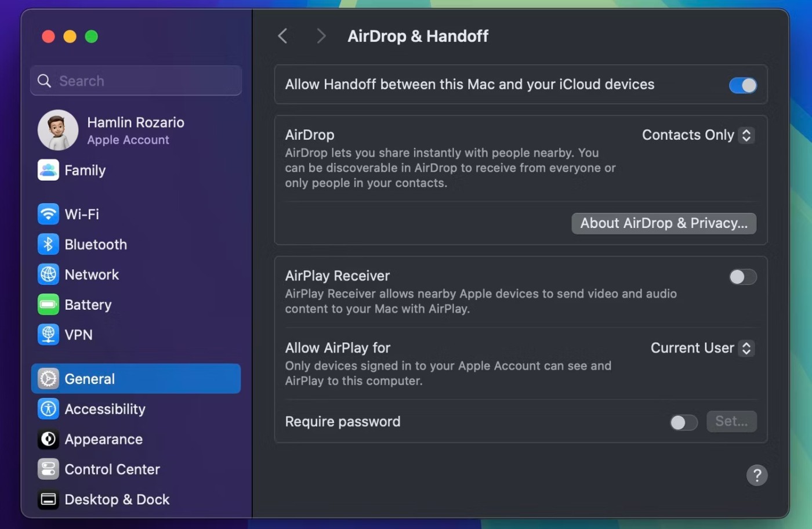
Task: Go back with the left chevron
Action: 282,36
